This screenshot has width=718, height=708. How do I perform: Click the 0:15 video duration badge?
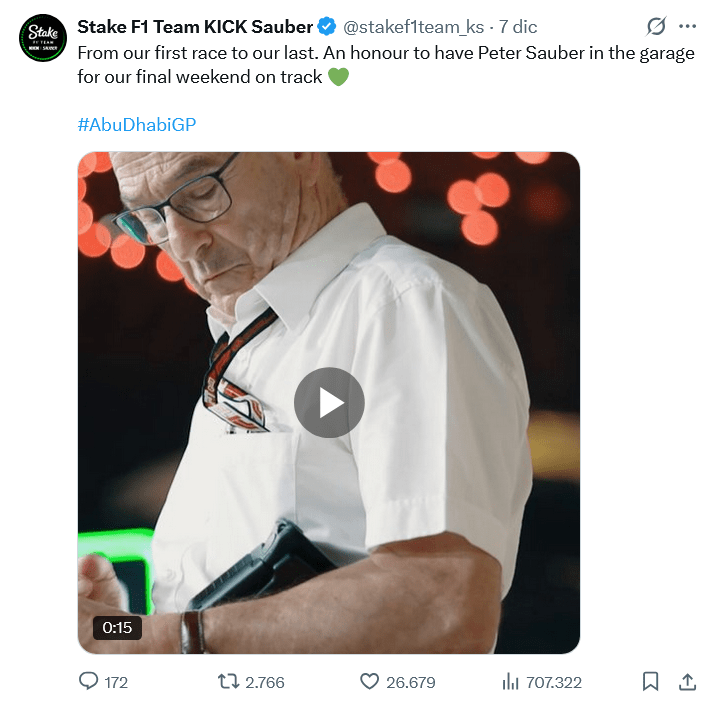coord(117,628)
